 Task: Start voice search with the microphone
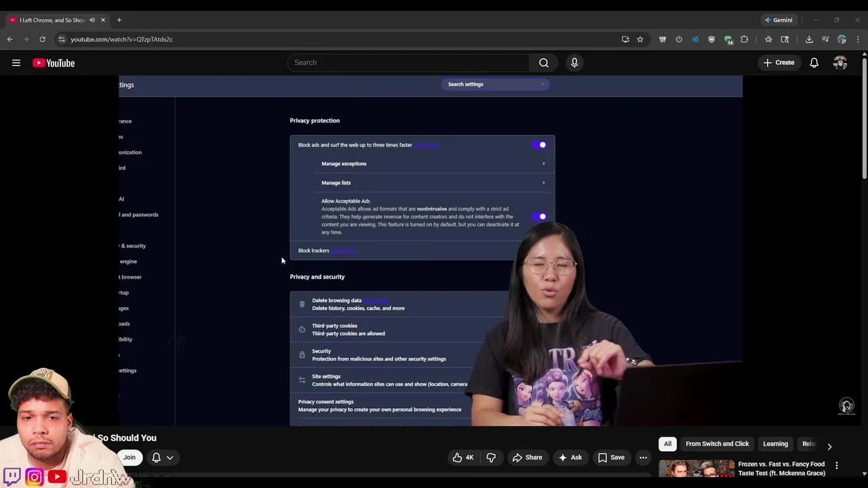pyautogui.click(x=574, y=62)
